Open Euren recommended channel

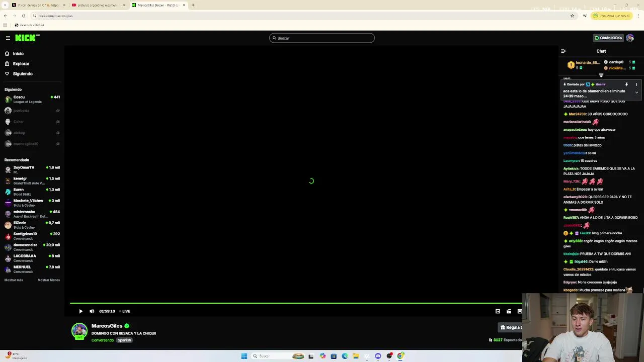pyautogui.click(x=32, y=192)
